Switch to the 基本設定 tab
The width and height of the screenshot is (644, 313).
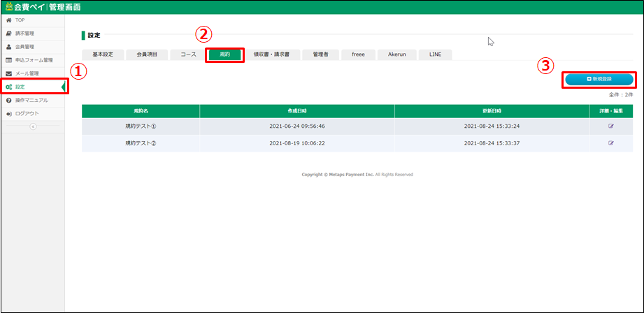click(x=103, y=55)
